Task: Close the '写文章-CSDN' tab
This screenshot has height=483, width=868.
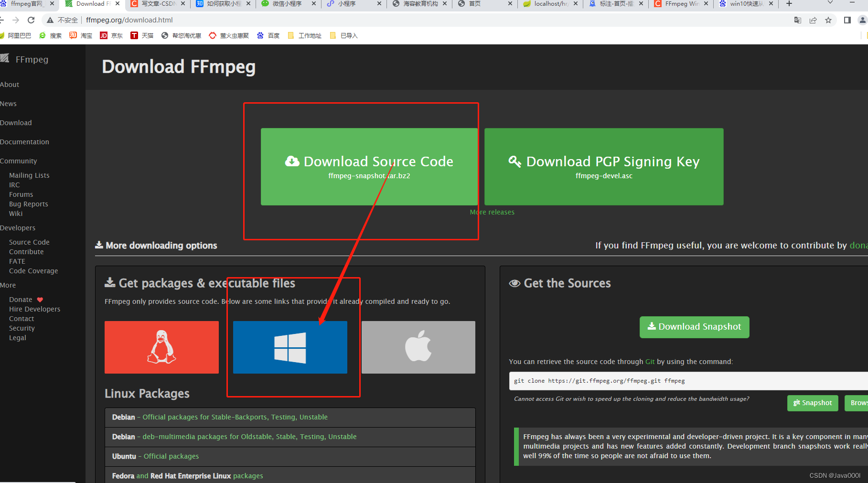Action: 183,4
